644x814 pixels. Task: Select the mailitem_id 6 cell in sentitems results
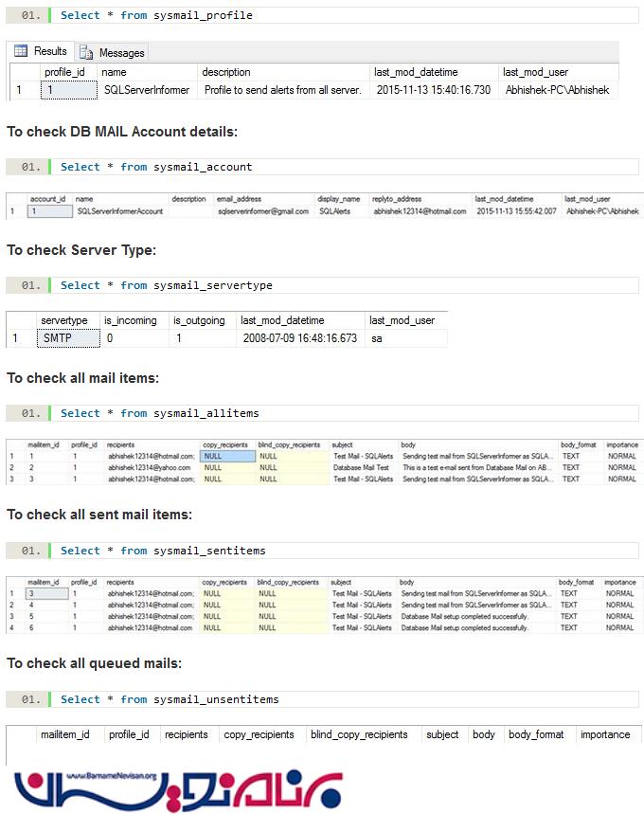[x=46, y=628]
